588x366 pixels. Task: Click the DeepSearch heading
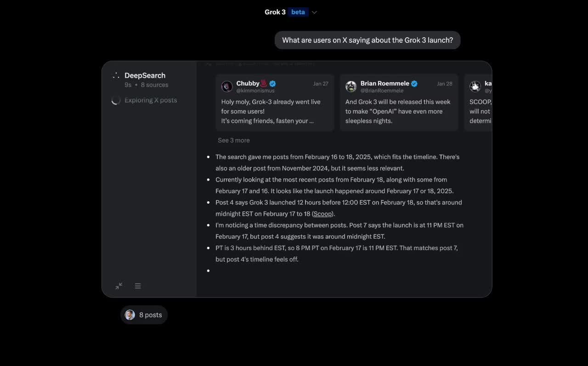(x=145, y=75)
